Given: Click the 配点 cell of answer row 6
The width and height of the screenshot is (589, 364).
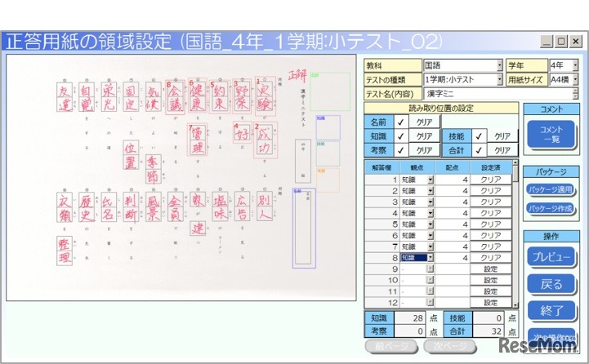Looking at the screenshot, I should [453, 236].
